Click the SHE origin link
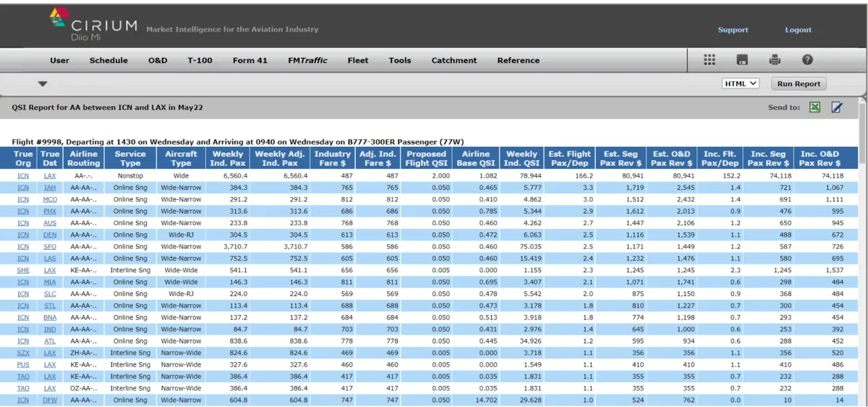868x407 pixels. pyautogui.click(x=23, y=270)
